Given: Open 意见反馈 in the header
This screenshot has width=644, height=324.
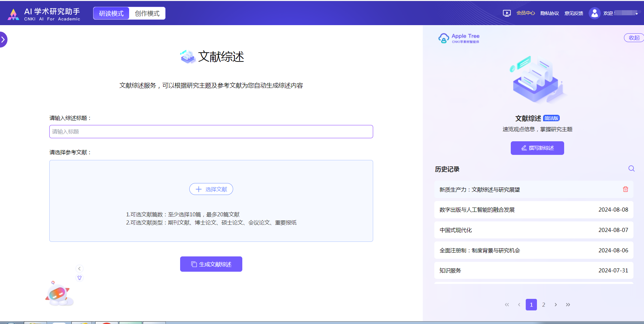Looking at the screenshot, I should coord(574,13).
